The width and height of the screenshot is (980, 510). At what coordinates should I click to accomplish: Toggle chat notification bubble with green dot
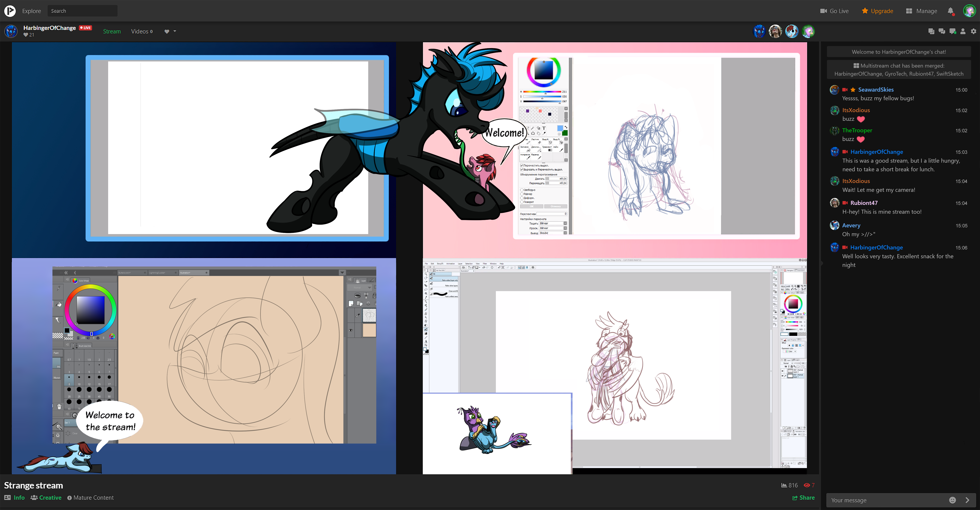[x=952, y=31]
